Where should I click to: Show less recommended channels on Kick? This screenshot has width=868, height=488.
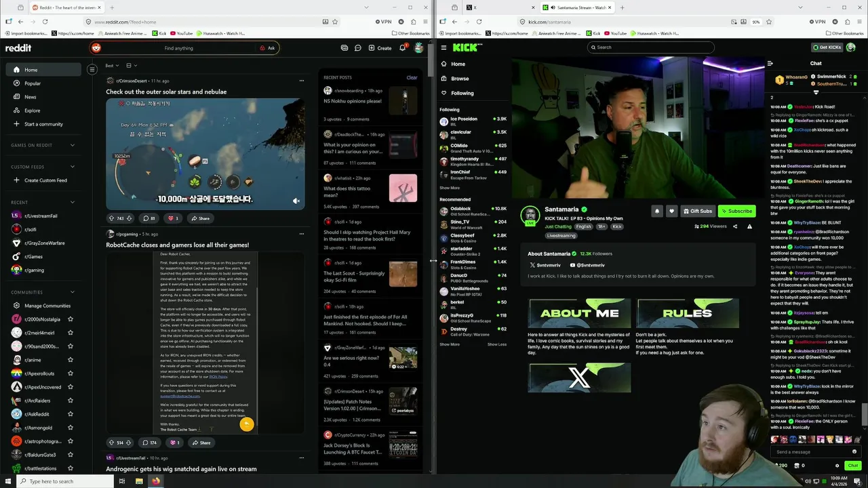[x=497, y=344]
